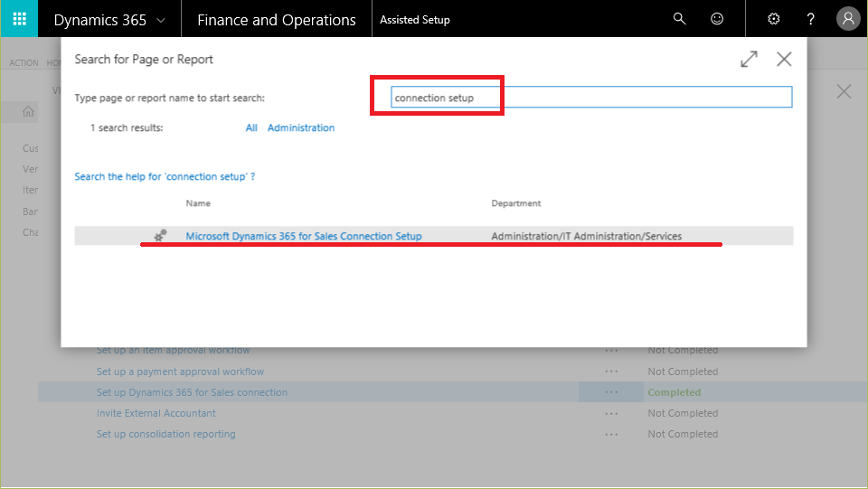Open Microsoft Dynamics 365 for Sales Connection Setup

tap(304, 236)
